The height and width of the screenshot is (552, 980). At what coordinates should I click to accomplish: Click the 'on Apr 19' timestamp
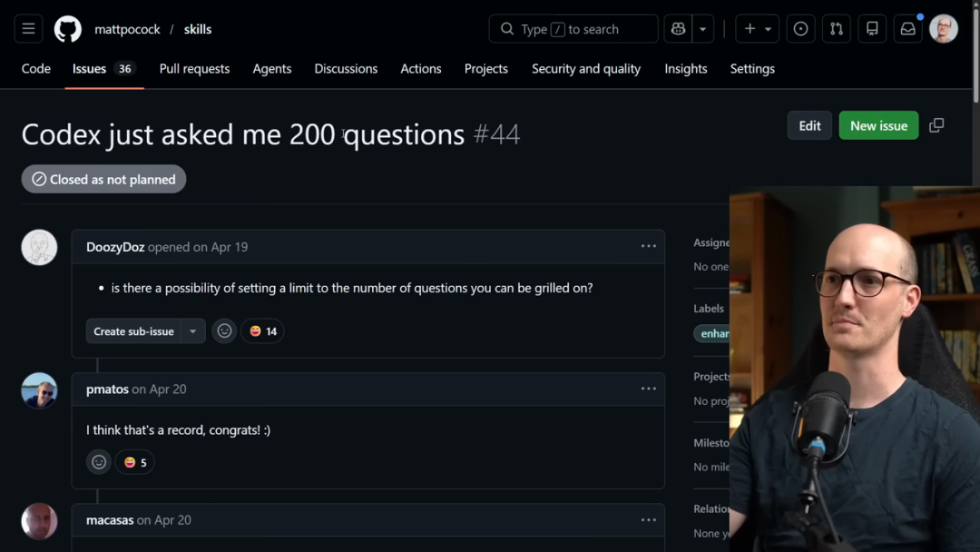(x=220, y=247)
